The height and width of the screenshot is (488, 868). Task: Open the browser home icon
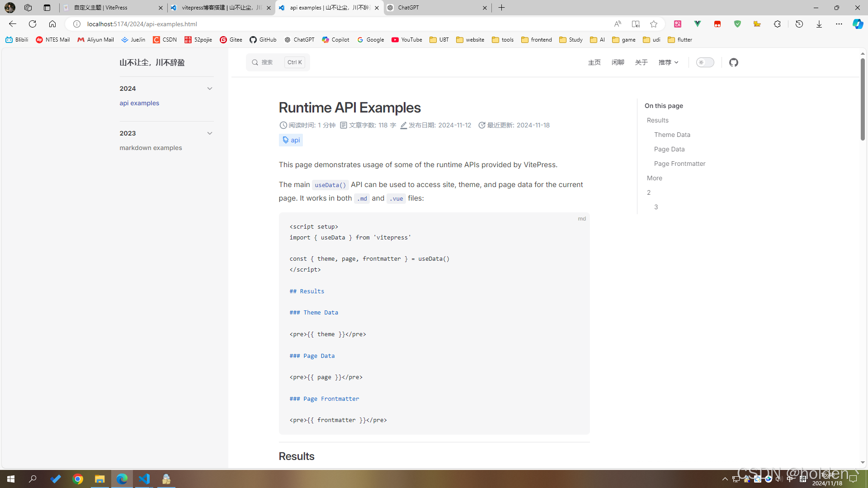(x=52, y=24)
